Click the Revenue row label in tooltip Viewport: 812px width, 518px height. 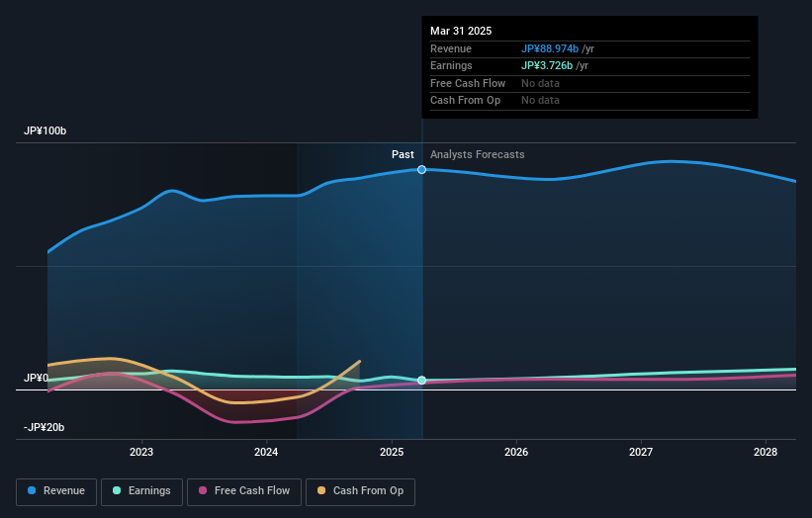point(451,48)
